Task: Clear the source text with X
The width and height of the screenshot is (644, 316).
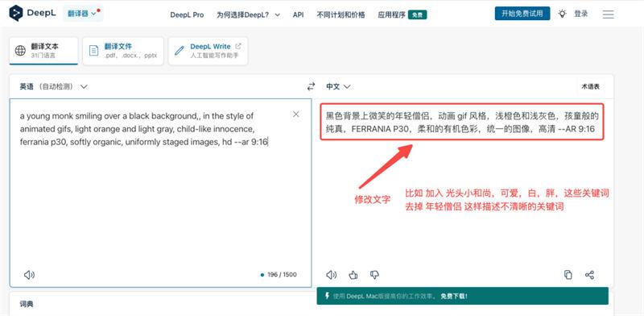Action: click(295, 114)
